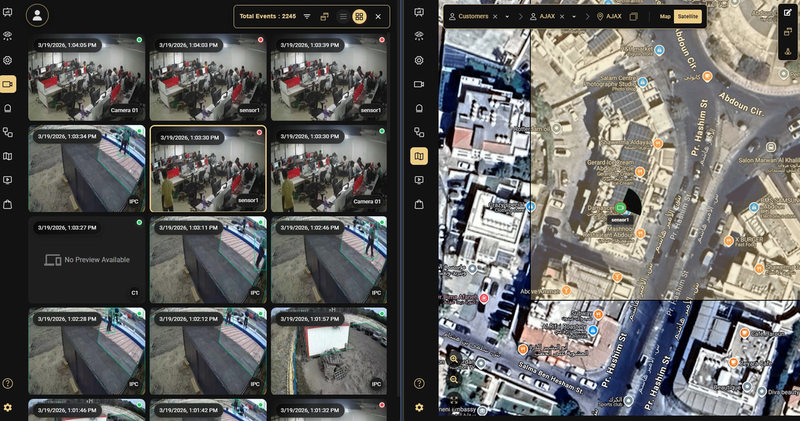Open help question-mark icon in events panel sidebar
Viewport: 800px width, 421px height.
tap(8, 383)
